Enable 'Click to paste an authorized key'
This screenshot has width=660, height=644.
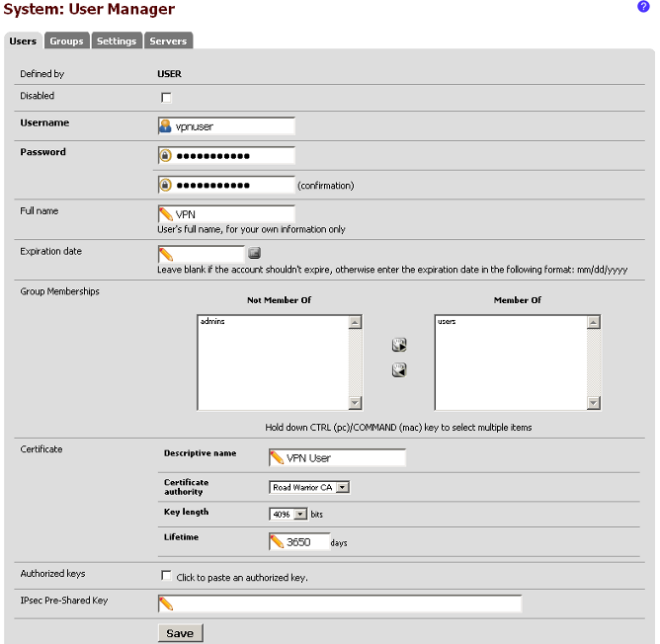coord(166,576)
